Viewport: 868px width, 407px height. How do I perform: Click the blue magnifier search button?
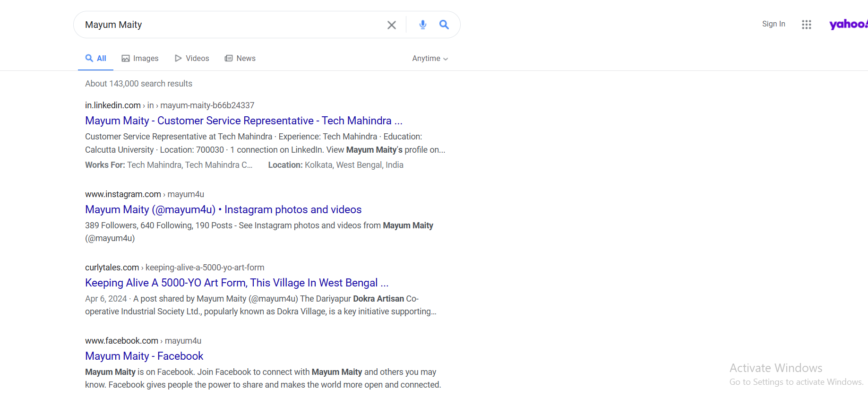444,25
